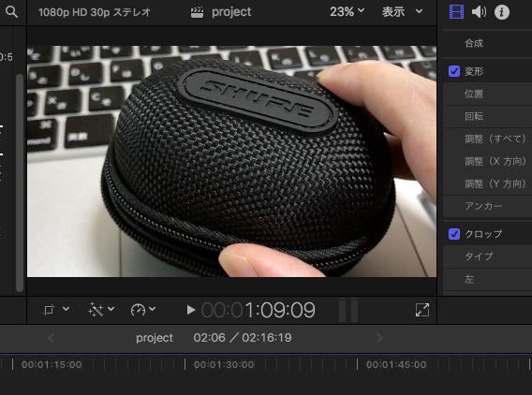Open the video inspector filmstrip icon
The height and width of the screenshot is (395, 532).
[x=456, y=12]
